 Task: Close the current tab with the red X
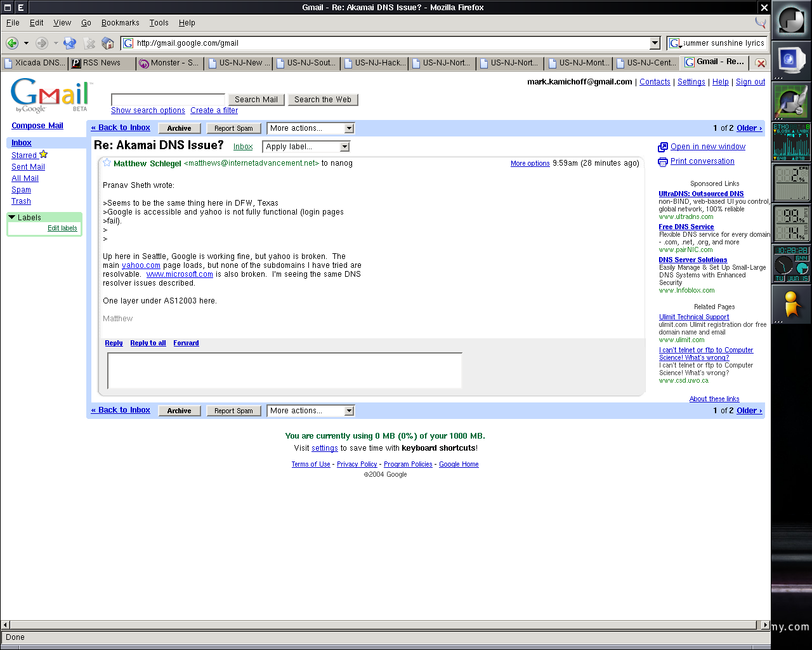[761, 63]
